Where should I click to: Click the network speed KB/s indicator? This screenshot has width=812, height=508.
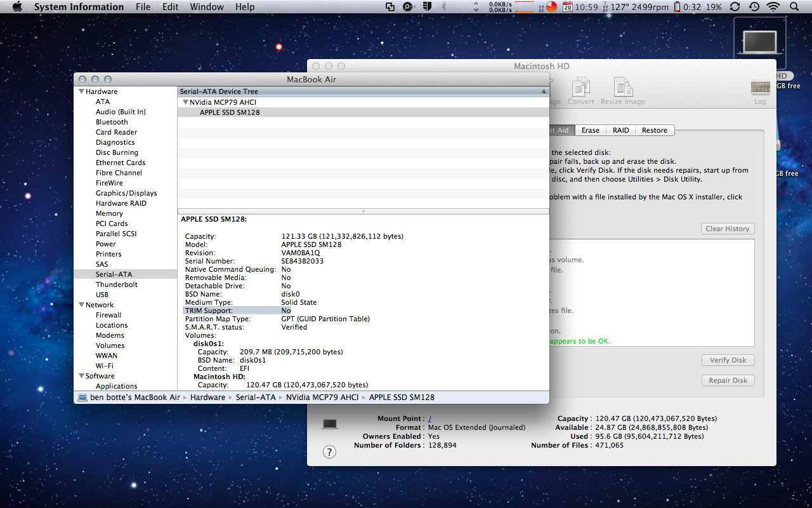[x=501, y=7]
